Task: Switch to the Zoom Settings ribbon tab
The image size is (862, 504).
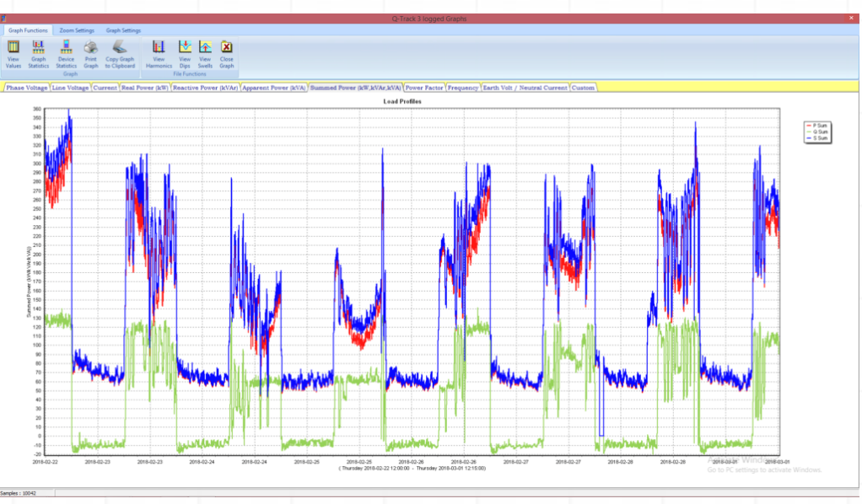Action: point(77,30)
